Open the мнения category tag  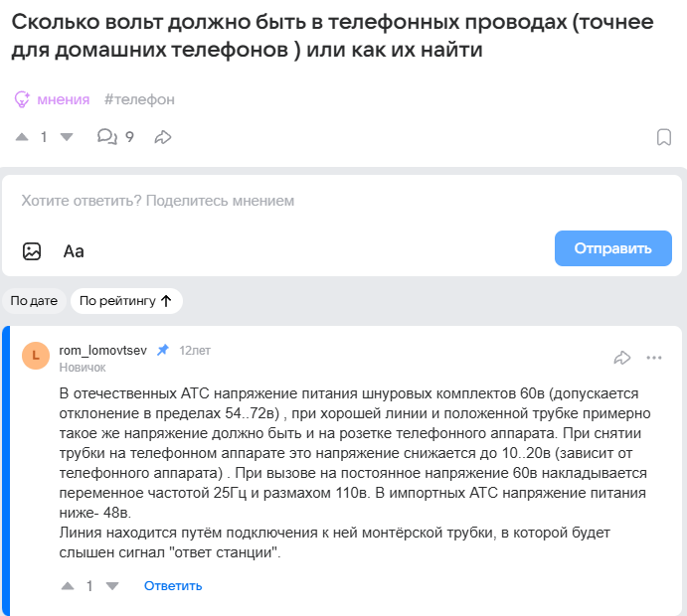[x=63, y=99]
